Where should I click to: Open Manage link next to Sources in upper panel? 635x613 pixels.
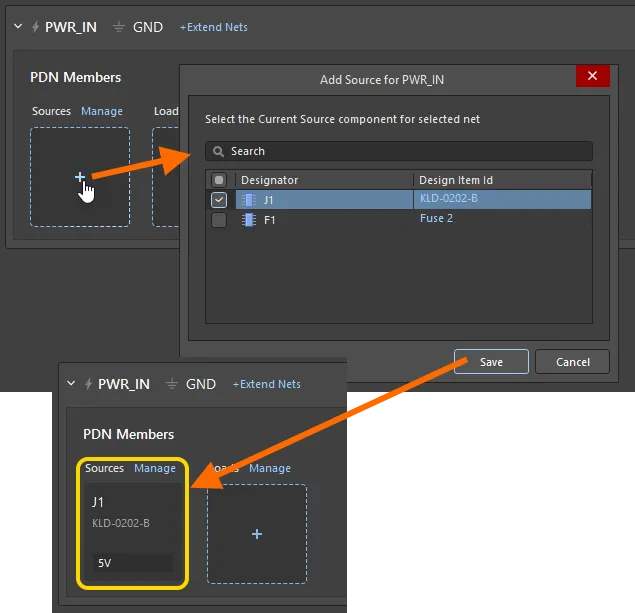point(102,111)
